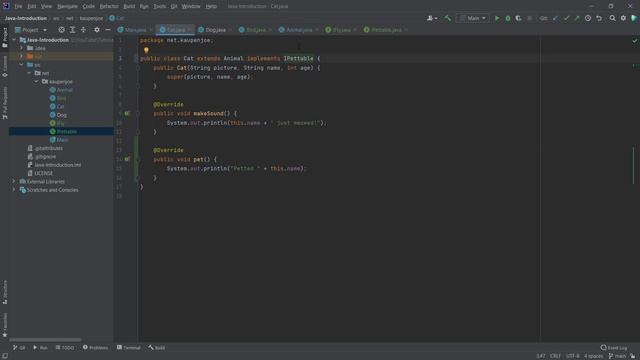
Task: Click the Project panel horizontal scrollbar
Action: [x=45, y=339]
